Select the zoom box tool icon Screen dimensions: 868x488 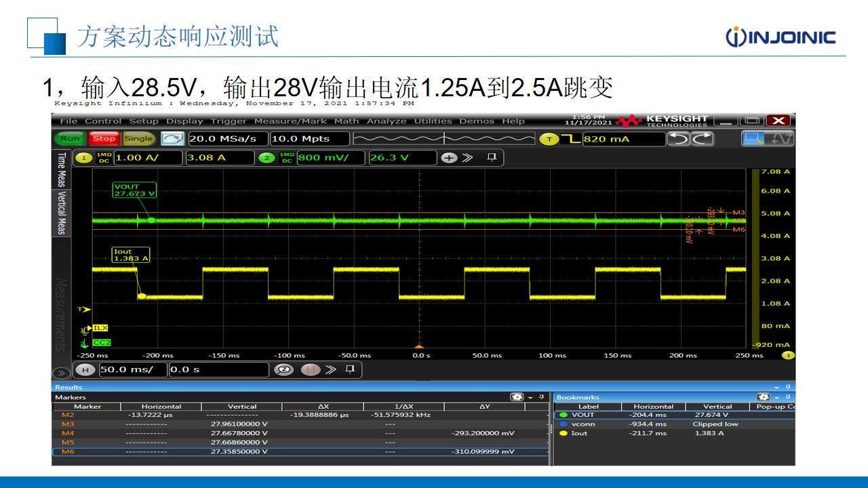click(753, 139)
